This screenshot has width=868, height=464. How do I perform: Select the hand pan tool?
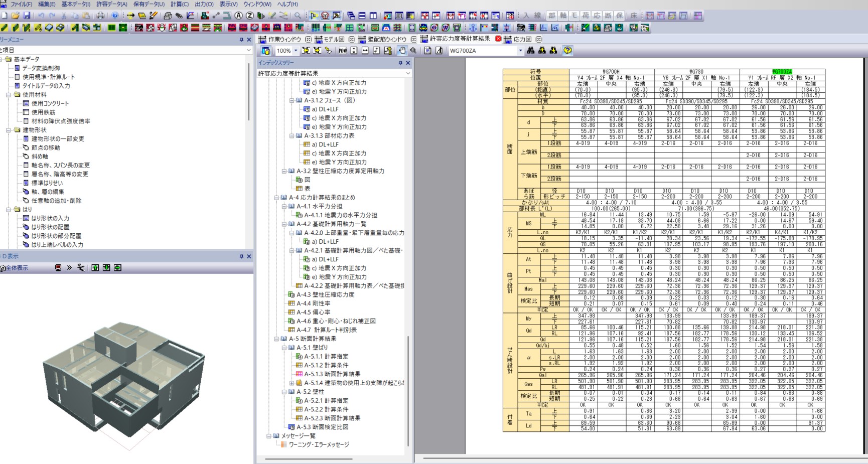402,51
